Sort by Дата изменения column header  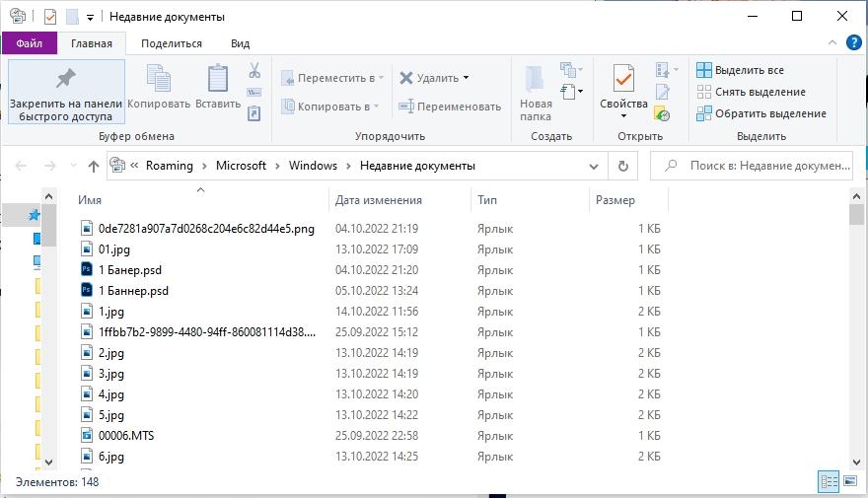(378, 200)
